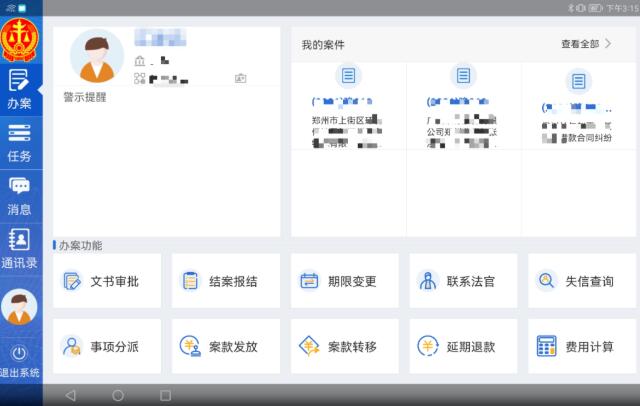This screenshot has height=406, width=640.
Task: Open 消息 messages sidebar tab
Action: click(20, 196)
